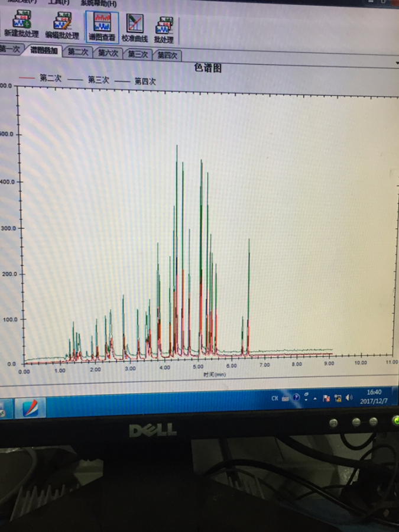399x532 pixels.
Task: Click the 5.00 x-axis tick label
Action: click(x=198, y=366)
